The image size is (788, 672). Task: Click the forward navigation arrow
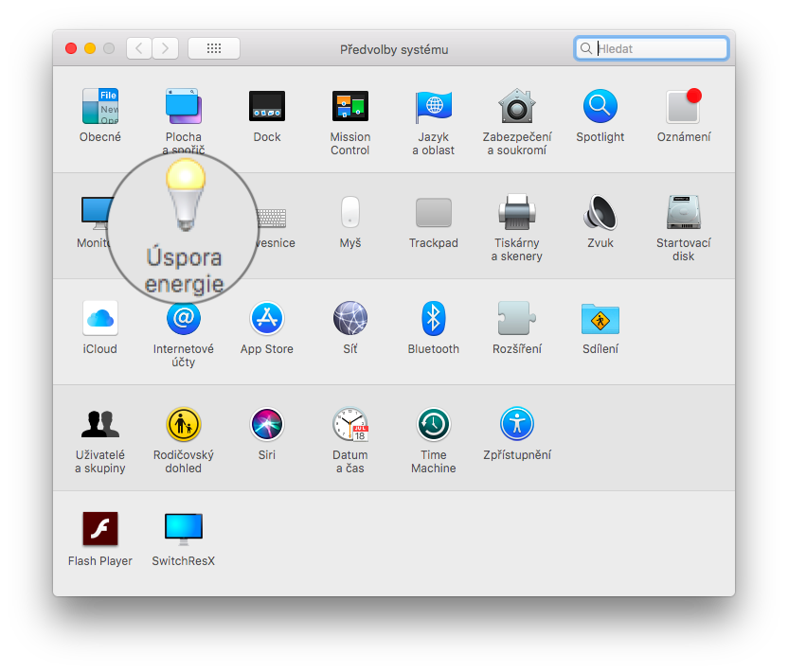click(x=166, y=48)
